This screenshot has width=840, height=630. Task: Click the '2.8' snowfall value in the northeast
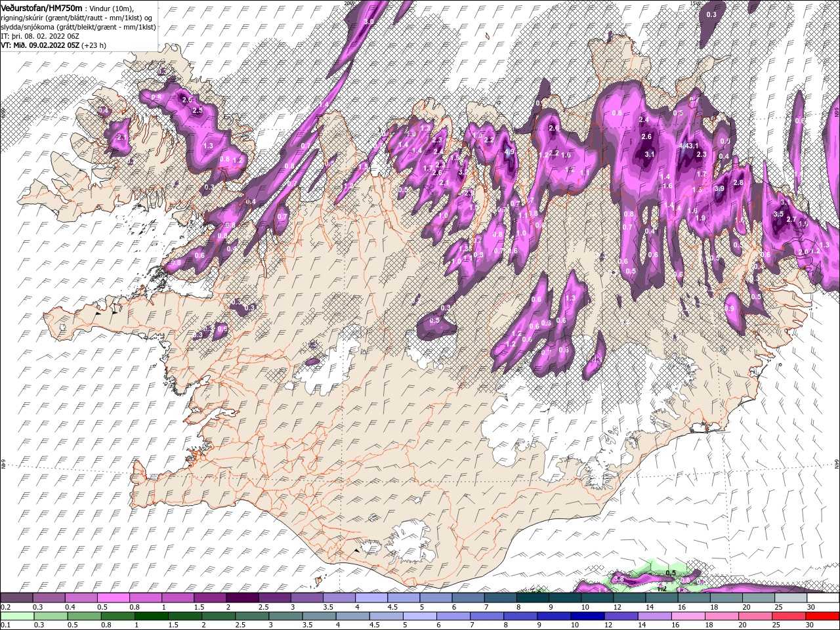point(738,182)
